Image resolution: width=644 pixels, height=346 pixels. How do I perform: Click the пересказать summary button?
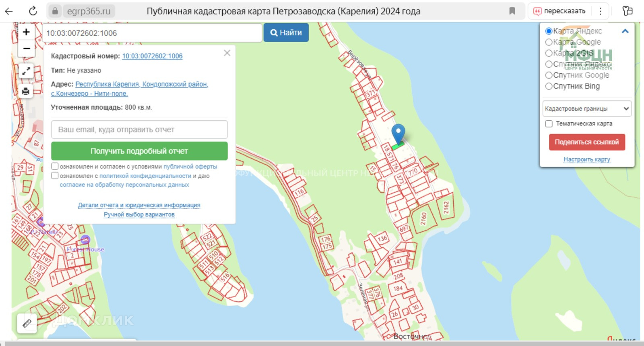pos(559,11)
